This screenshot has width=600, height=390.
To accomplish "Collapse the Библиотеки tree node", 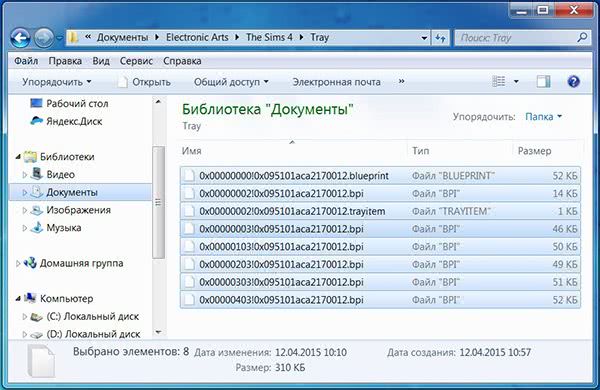I will click(18, 157).
